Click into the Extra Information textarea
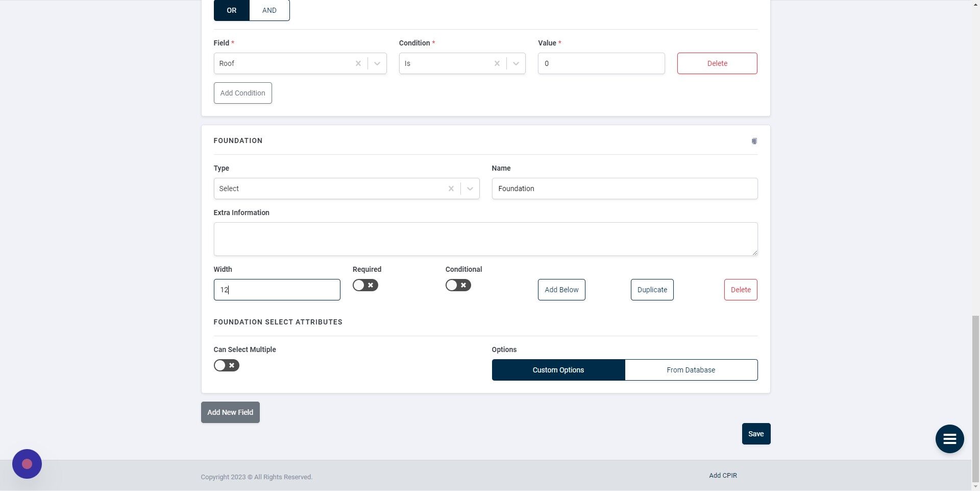The image size is (980, 491). [x=485, y=239]
